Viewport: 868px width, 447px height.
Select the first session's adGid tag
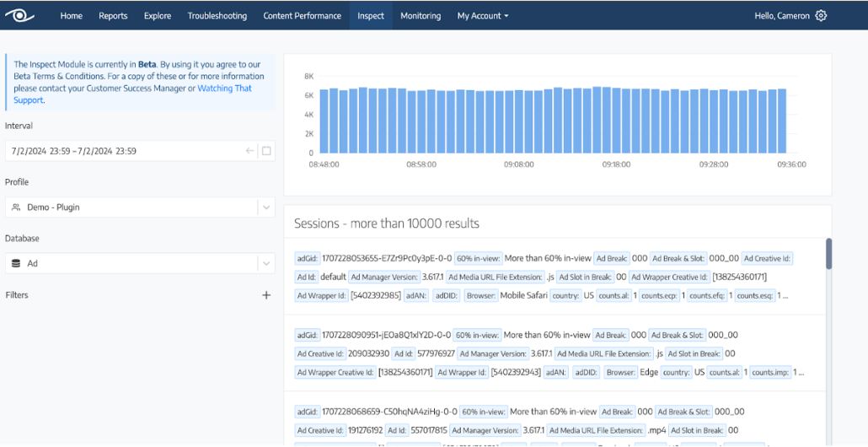click(306, 258)
